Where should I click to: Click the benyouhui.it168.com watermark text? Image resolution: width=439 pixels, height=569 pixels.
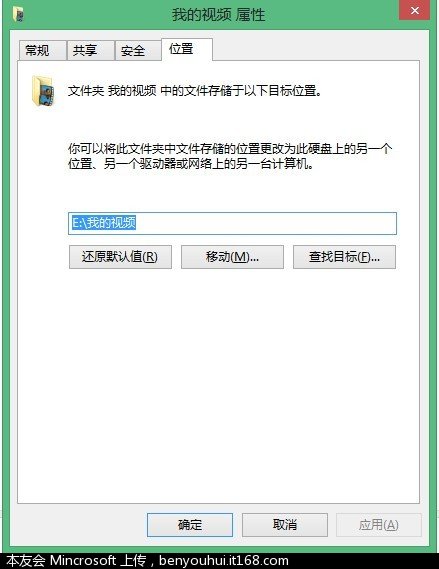(224, 561)
